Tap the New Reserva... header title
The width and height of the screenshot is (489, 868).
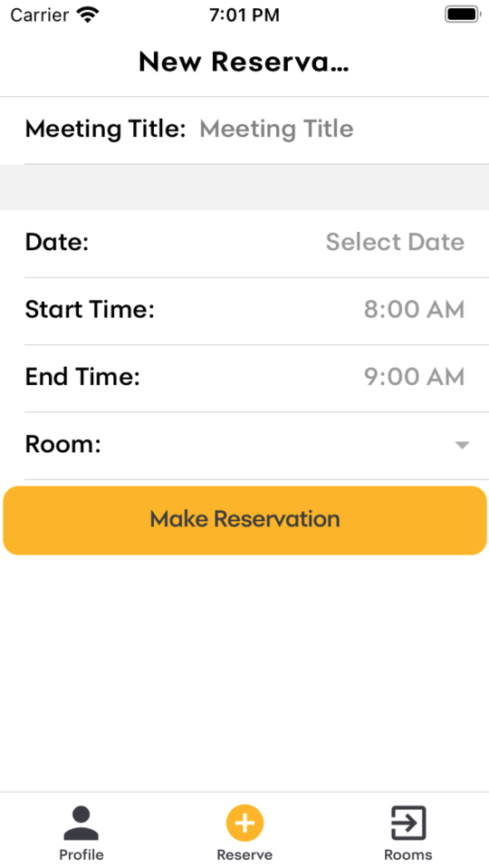coord(244,62)
